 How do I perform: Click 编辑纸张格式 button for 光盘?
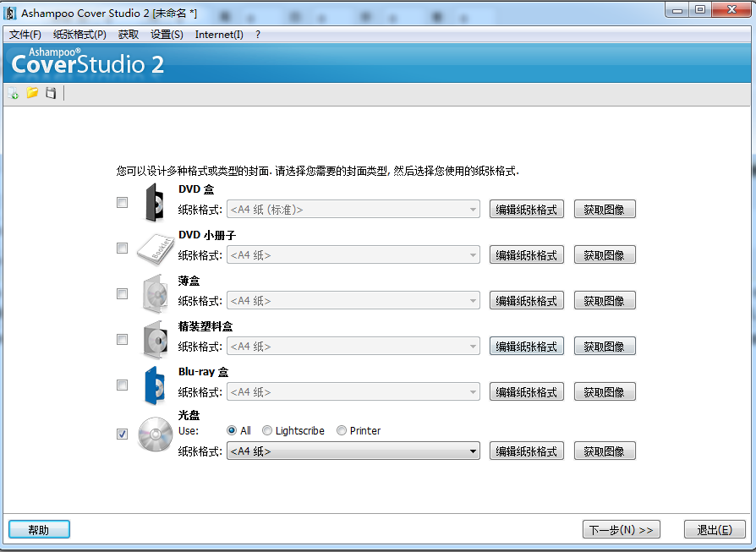click(526, 451)
